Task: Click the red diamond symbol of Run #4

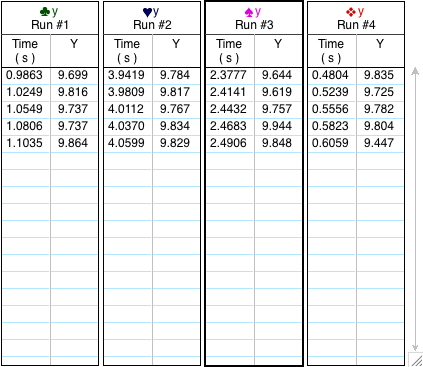Action: click(x=351, y=12)
